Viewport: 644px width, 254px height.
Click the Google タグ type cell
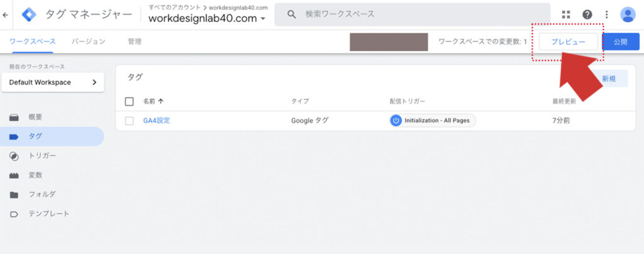tap(309, 121)
